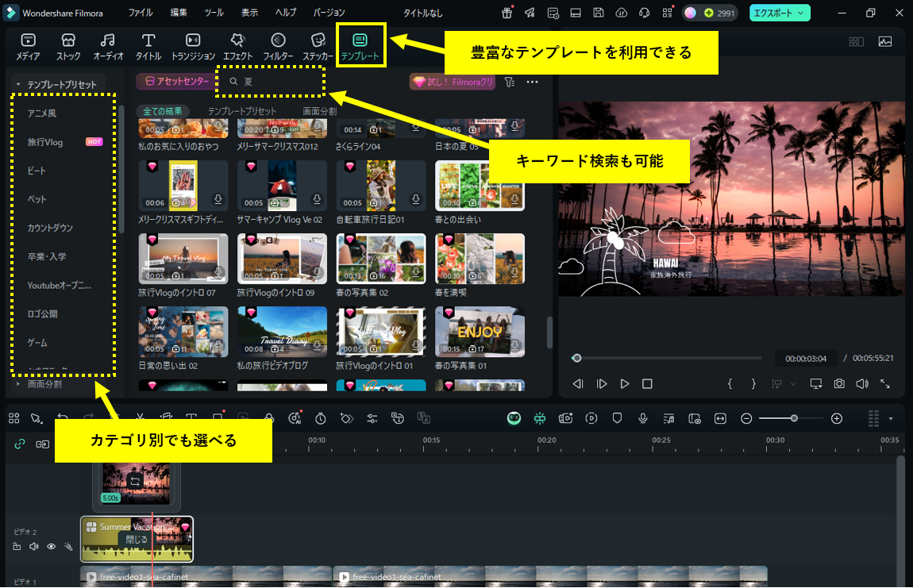This screenshot has width=913, height=588.
Task: Toggle visibility eye on ビデオ 2 track
Action: click(x=52, y=547)
